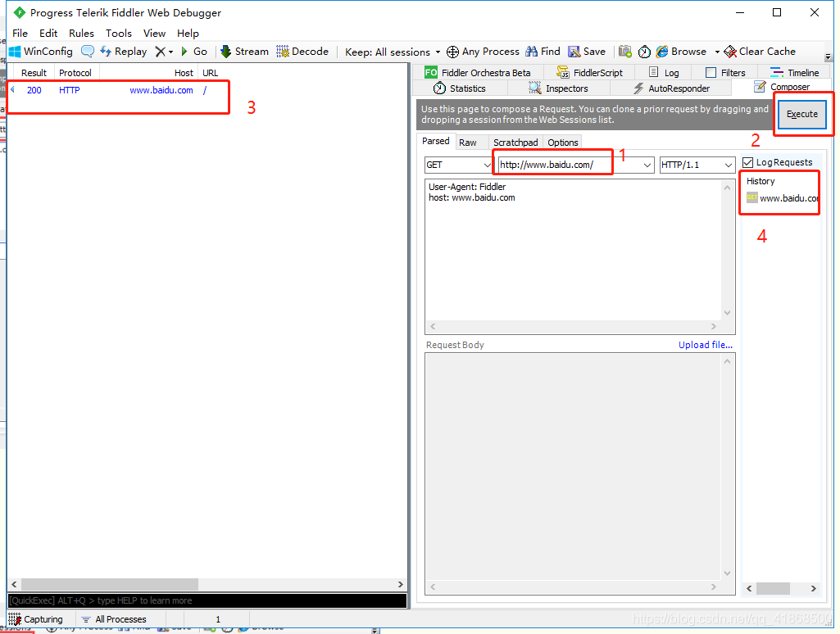Open the Help menu

tap(188, 34)
